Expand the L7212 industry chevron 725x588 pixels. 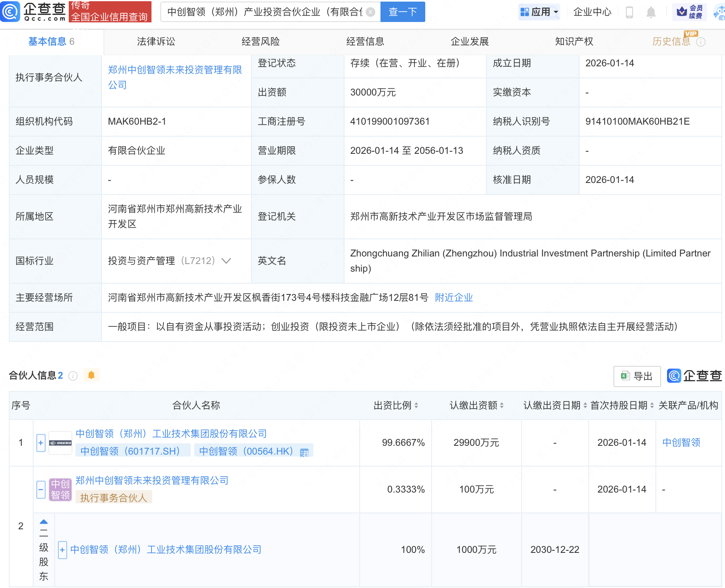point(226,260)
